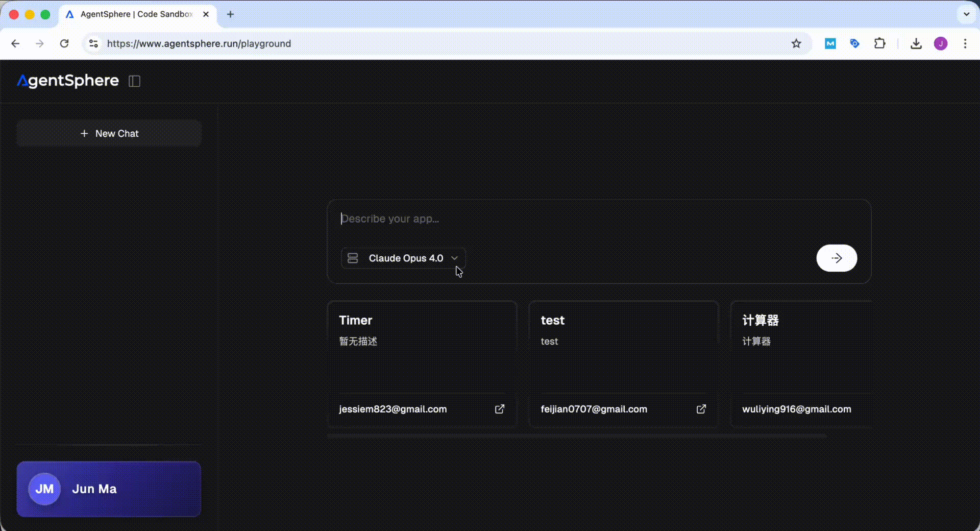Viewport: 980px width, 531px height.
Task: Open the Extensions puzzle menu
Action: pyautogui.click(x=879, y=44)
